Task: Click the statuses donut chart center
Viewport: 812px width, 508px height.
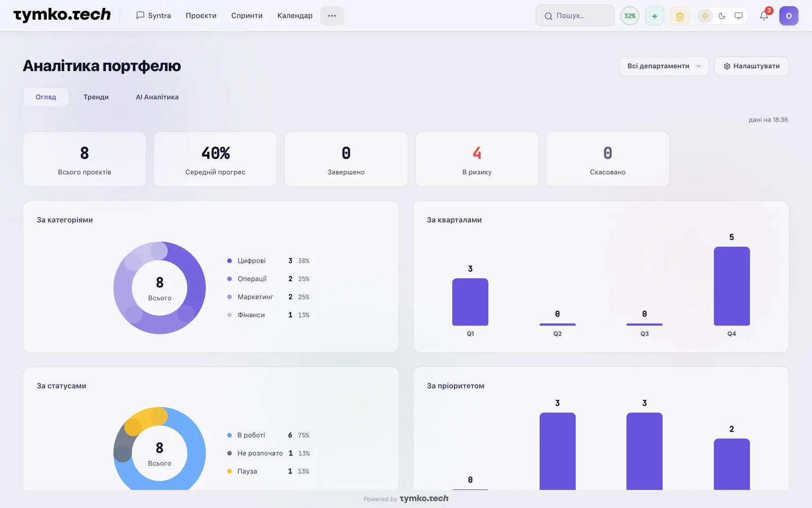Action: [x=159, y=453]
